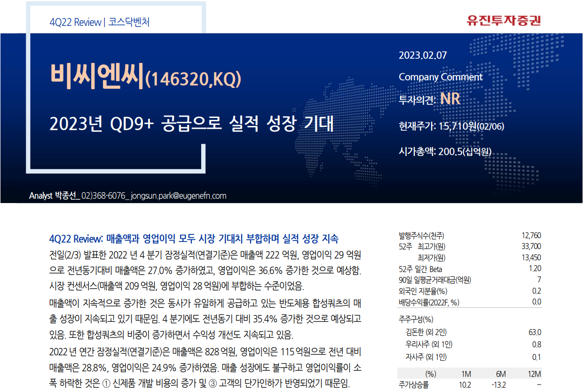Click the 1M column header

coord(466,374)
